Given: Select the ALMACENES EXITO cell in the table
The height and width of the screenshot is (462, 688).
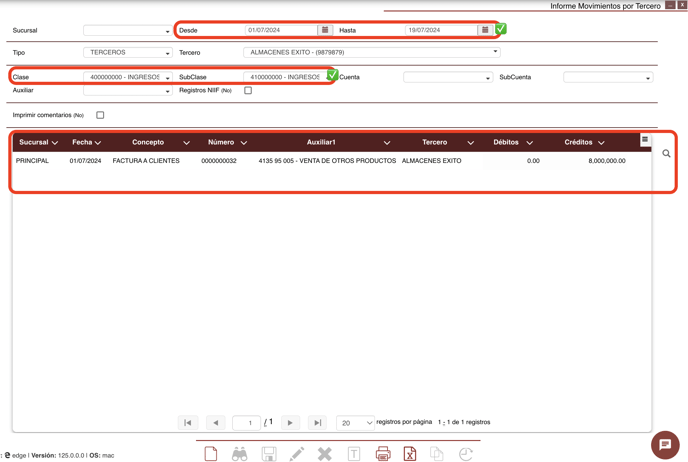Looking at the screenshot, I should [431, 161].
